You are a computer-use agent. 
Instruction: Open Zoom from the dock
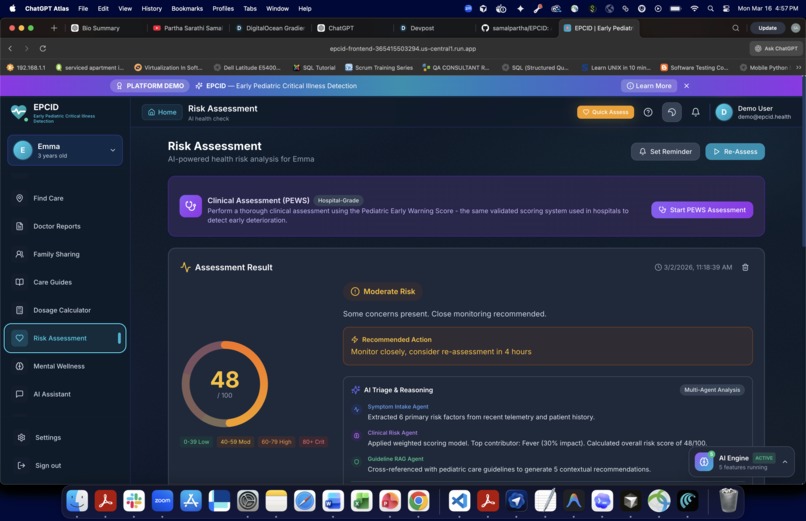tap(162, 500)
